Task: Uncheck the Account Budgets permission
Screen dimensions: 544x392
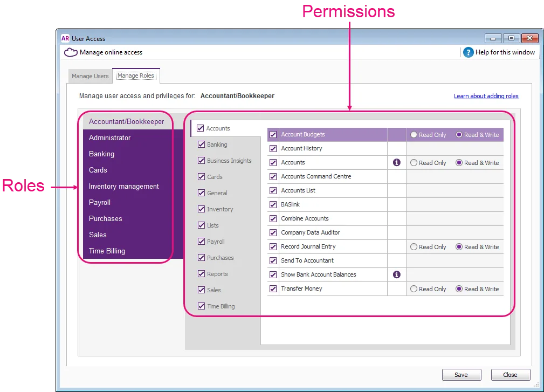Action: [x=273, y=135]
